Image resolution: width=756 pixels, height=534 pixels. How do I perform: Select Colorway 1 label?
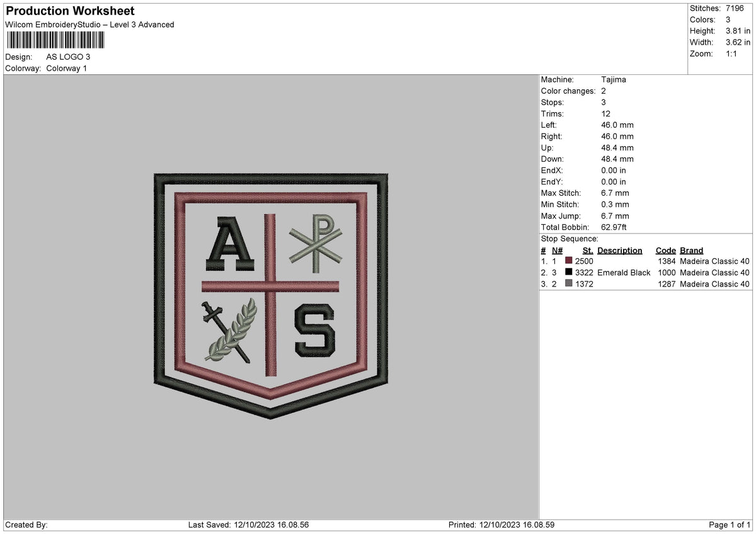pos(66,69)
